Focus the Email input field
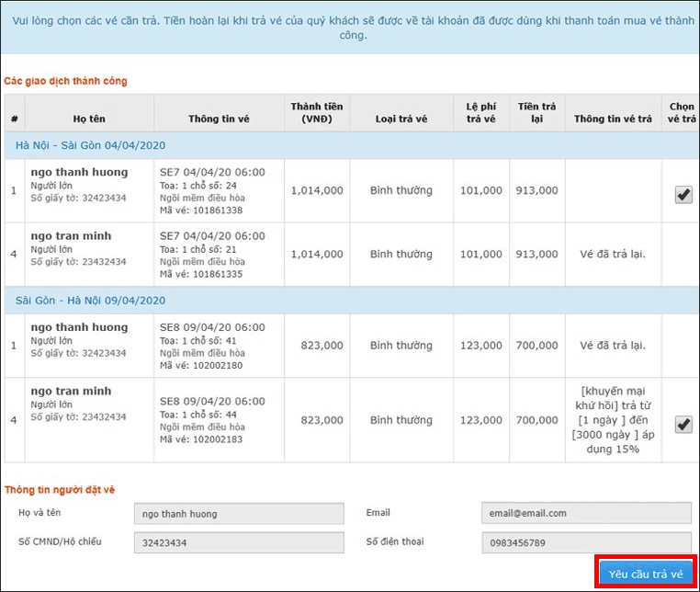 586,513
